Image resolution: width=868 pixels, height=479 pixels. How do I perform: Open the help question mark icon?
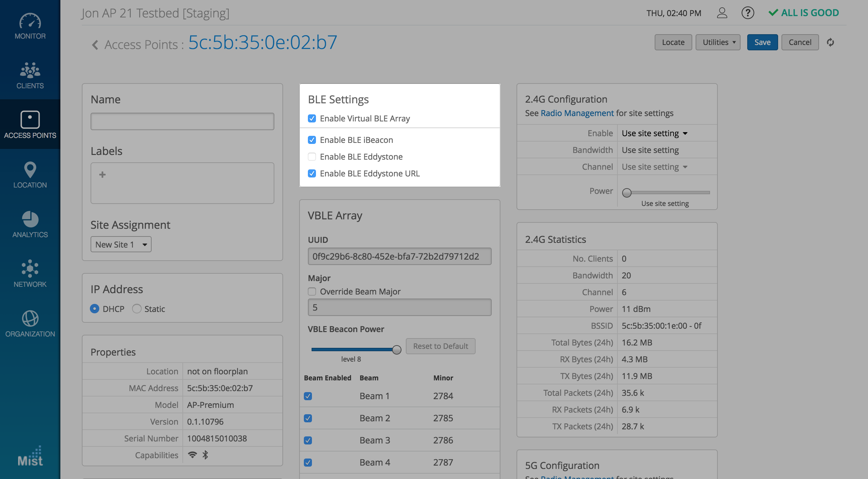click(747, 13)
